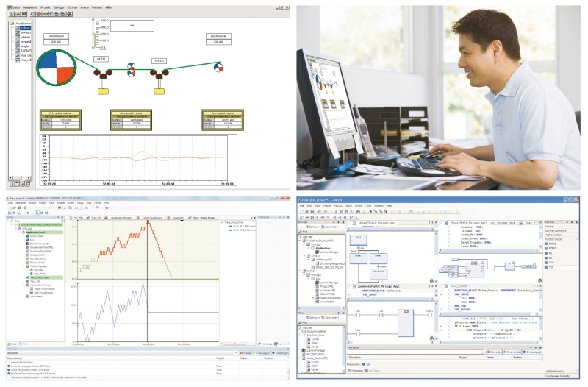Open the Einfügen menu in the top visualization window
588x387 pixels.
click(60, 7)
